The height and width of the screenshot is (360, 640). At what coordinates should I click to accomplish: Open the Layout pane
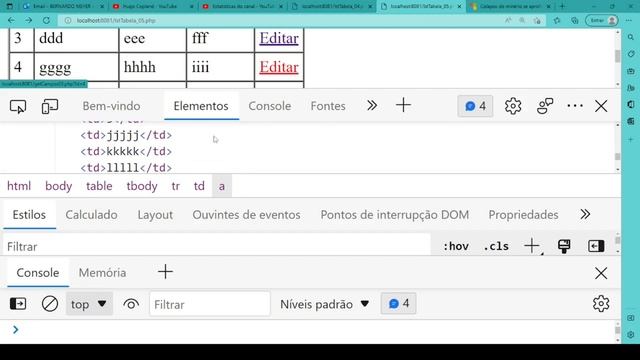point(155,215)
